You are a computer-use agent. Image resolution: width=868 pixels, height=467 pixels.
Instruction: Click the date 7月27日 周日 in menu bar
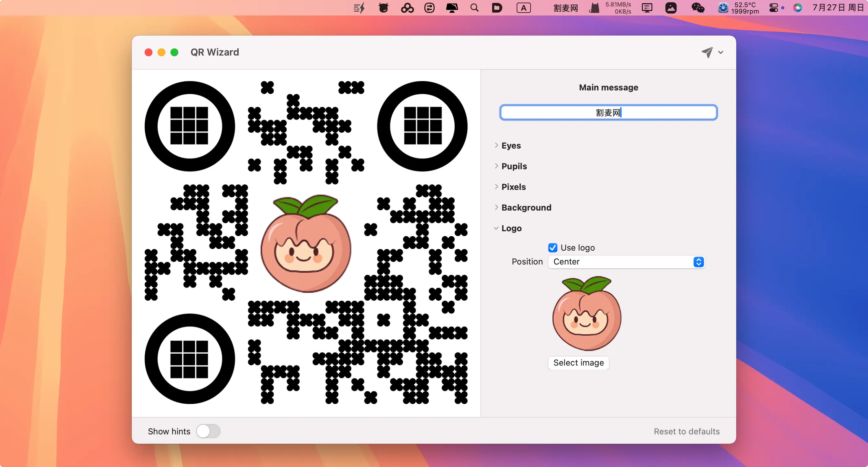click(x=838, y=8)
